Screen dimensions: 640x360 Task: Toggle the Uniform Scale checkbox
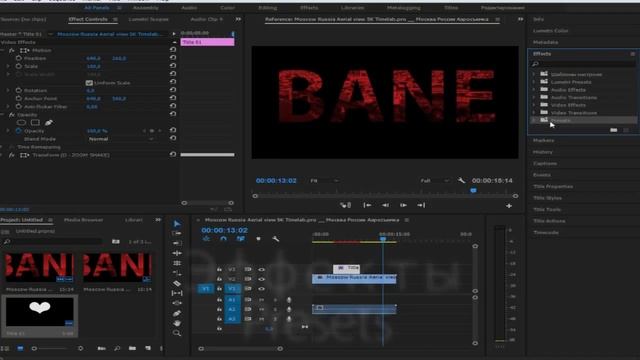click(89, 82)
